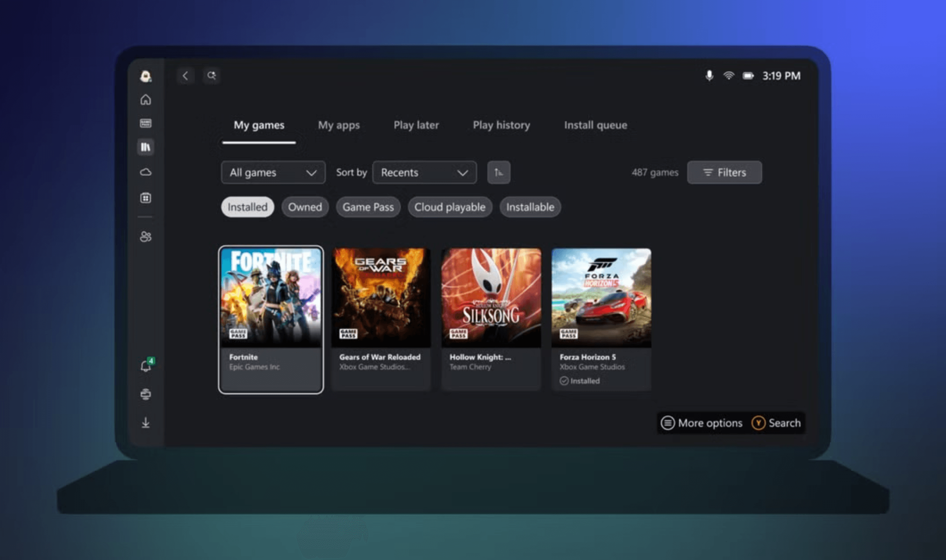
Task: Select the Forza Horizon 5 game tile
Action: [601, 319]
